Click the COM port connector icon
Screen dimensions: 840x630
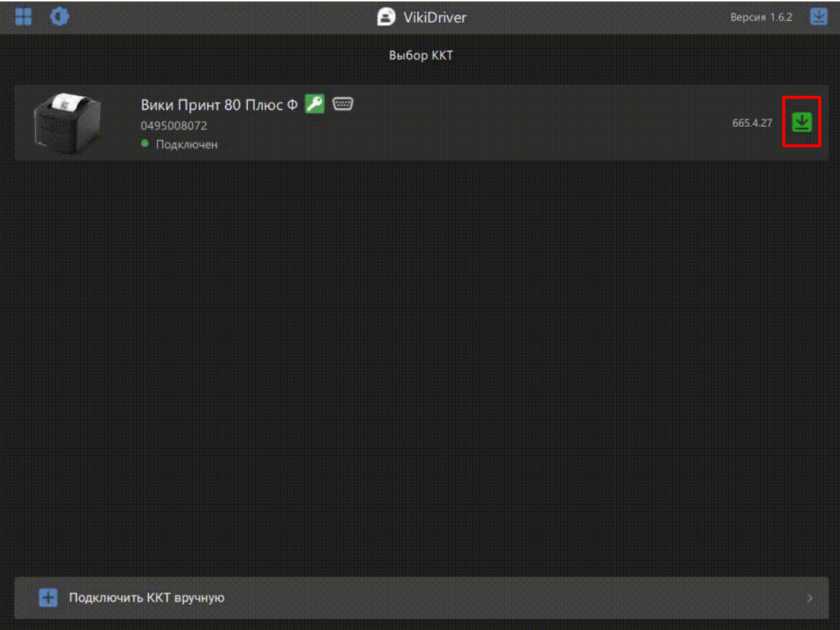pyautogui.click(x=342, y=105)
